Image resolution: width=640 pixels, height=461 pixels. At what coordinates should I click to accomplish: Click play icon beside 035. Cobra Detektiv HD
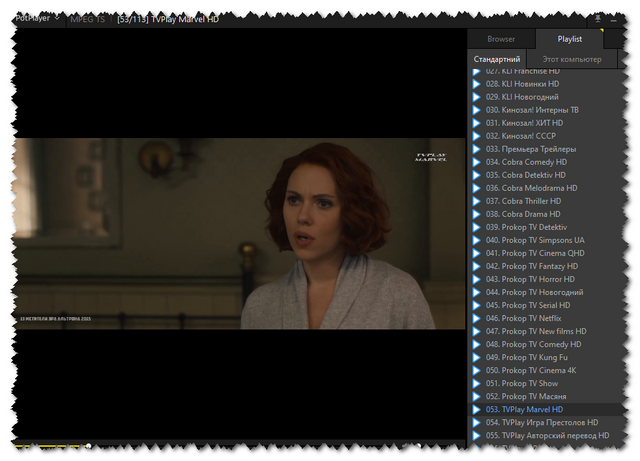(x=476, y=175)
